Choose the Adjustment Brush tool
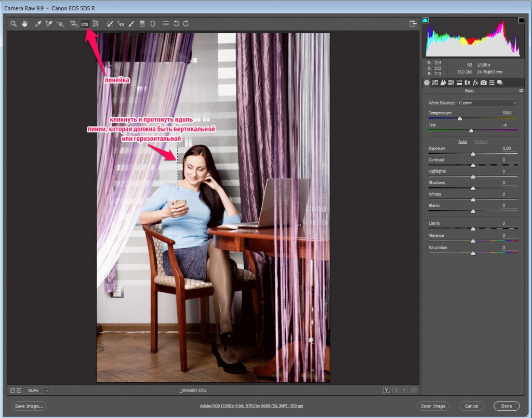The height and width of the screenshot is (418, 532). tap(131, 24)
